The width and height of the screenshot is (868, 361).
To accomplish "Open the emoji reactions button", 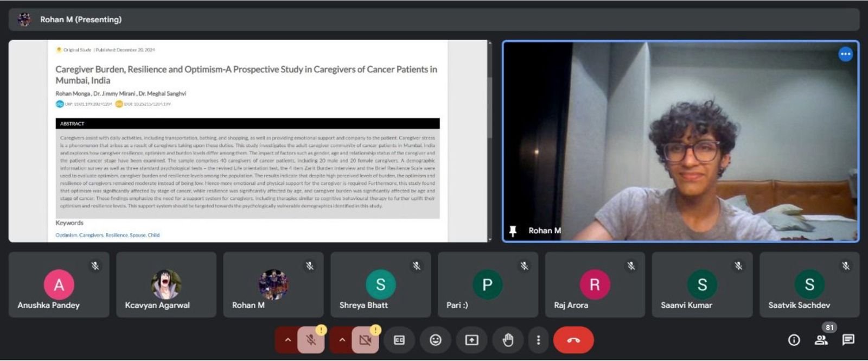I will pyautogui.click(x=435, y=340).
